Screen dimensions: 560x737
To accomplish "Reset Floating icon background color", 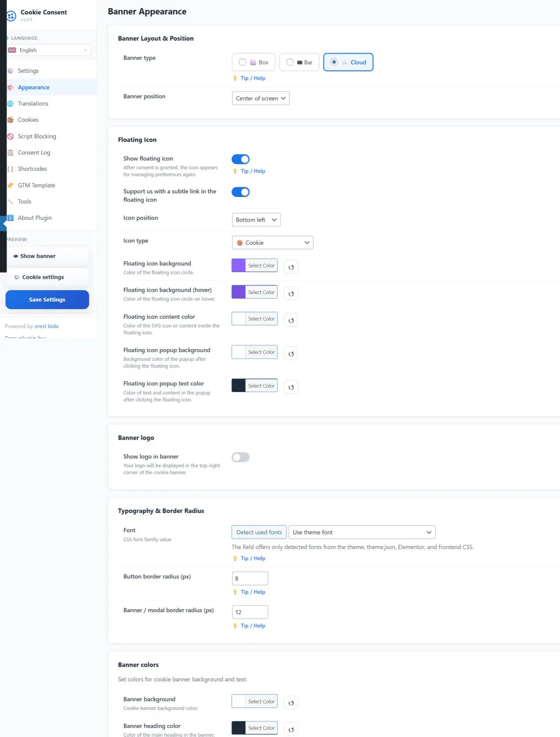I will (x=291, y=267).
